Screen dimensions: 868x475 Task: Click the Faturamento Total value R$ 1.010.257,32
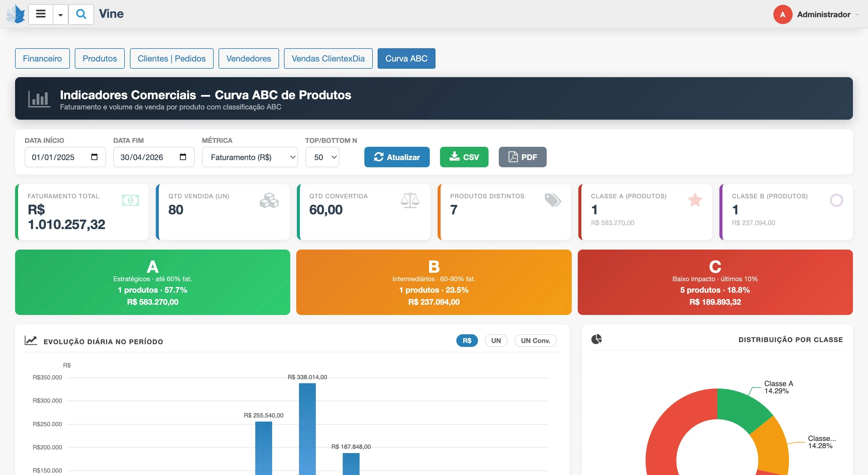point(66,217)
